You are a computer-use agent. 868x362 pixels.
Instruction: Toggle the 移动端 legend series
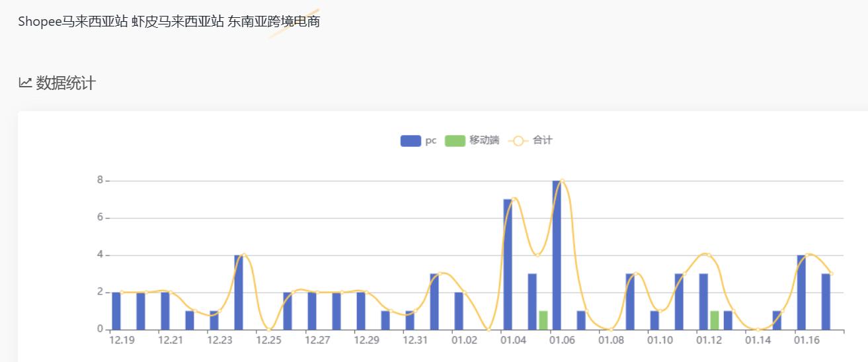(472, 140)
